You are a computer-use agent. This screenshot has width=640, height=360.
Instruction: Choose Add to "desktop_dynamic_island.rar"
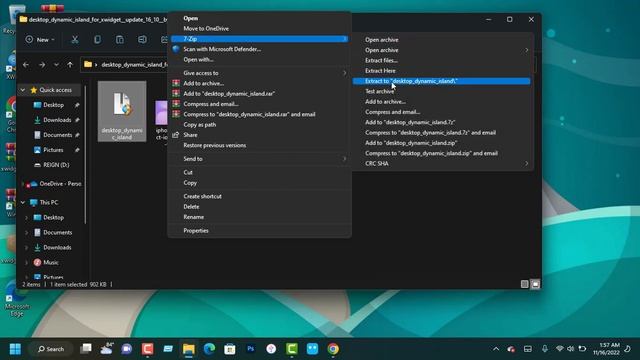(260, 93)
